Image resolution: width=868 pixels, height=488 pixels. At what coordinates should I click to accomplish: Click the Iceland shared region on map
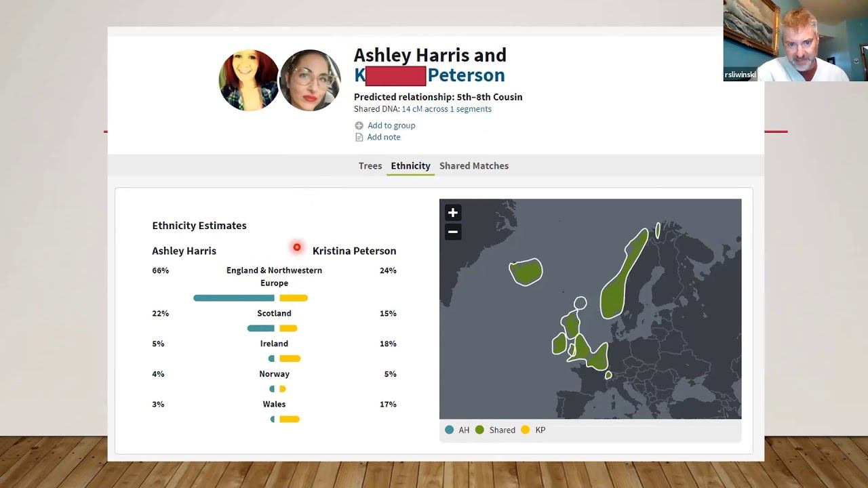(x=526, y=272)
